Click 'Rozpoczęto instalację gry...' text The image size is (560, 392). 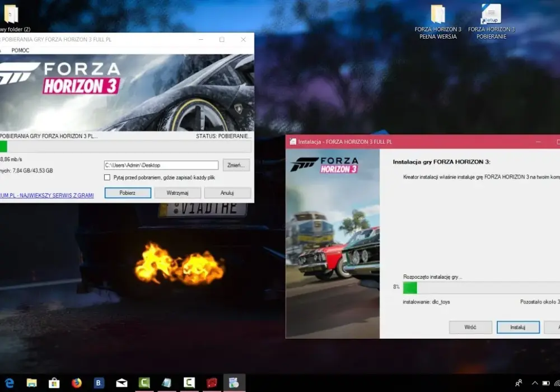432,277
